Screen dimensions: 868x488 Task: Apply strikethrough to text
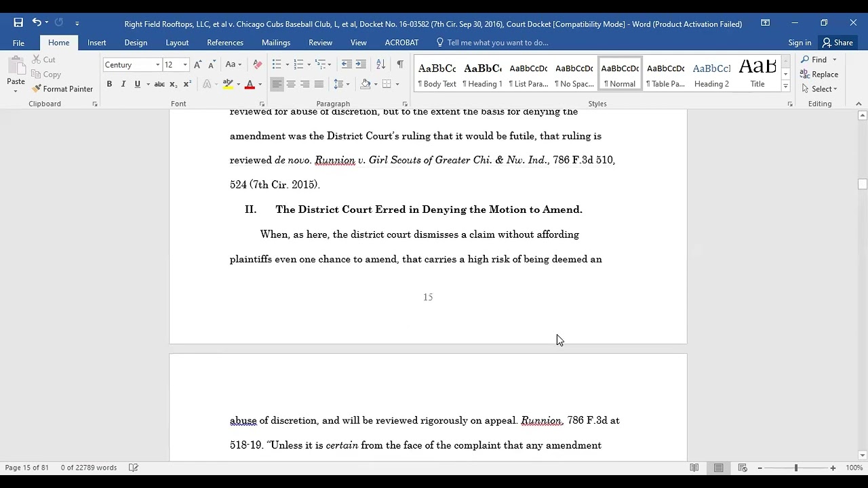click(x=159, y=84)
